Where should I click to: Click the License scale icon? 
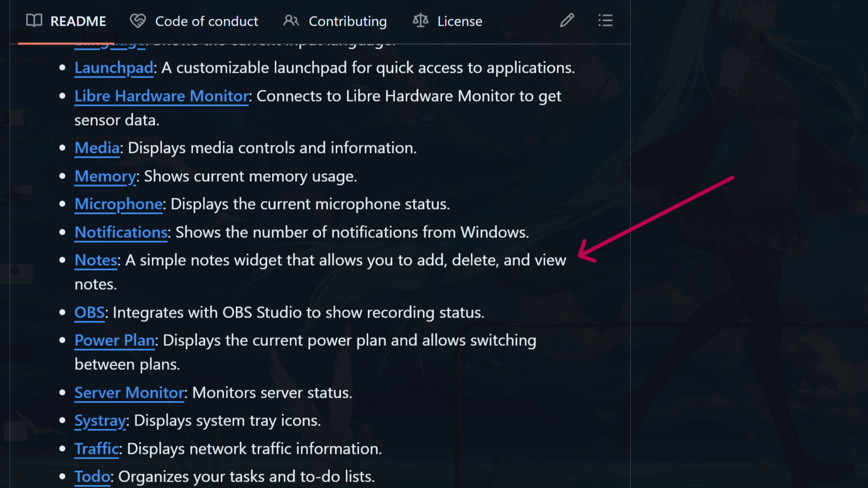click(421, 21)
